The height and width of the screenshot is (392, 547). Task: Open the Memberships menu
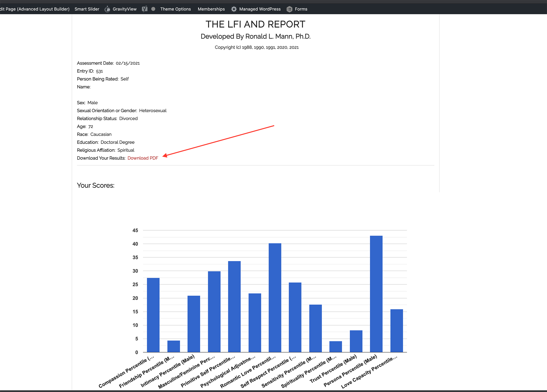click(x=211, y=9)
